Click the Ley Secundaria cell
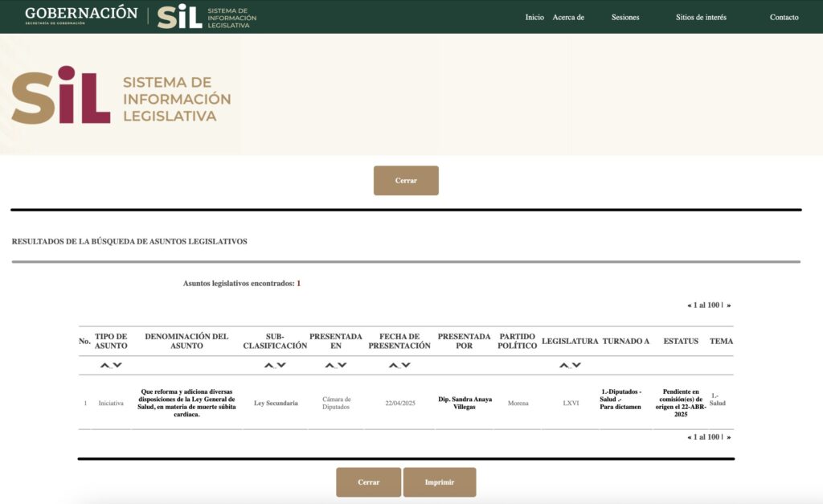Image resolution: width=823 pixels, height=504 pixels. [276, 404]
